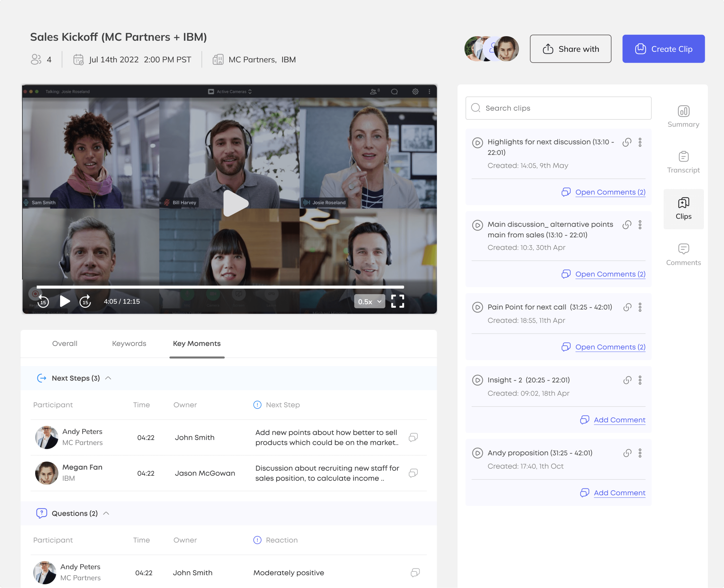
Task: Click owner name Jason McGowan
Action: 205,473
